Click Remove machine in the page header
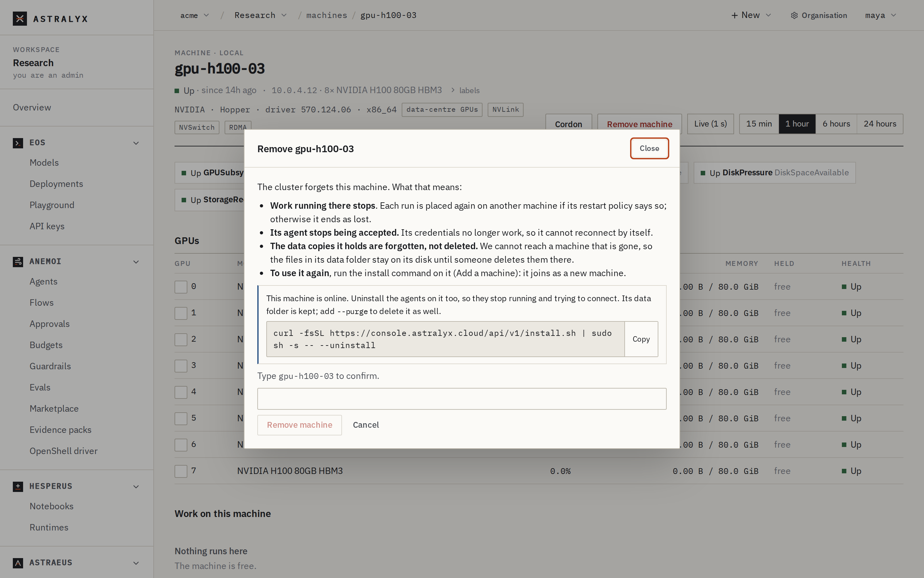The height and width of the screenshot is (578, 924). coord(639,124)
